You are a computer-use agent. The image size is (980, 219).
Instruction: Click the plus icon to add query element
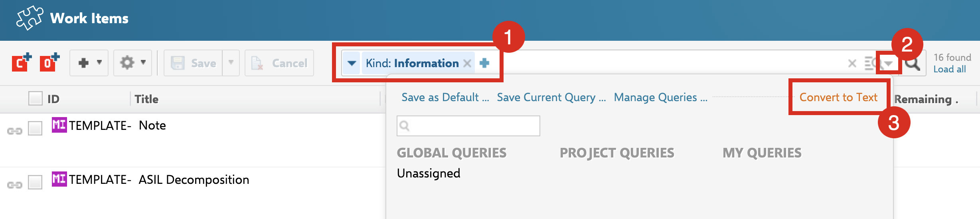coord(484,63)
